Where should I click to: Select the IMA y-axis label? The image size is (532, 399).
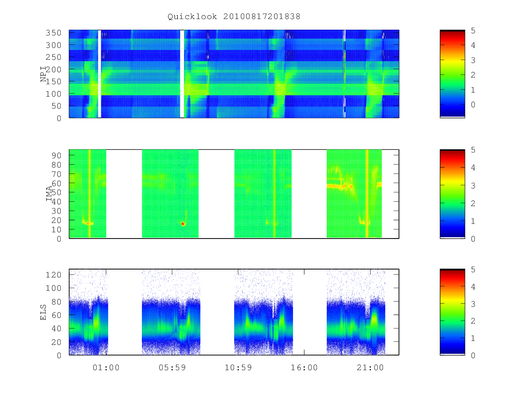pyautogui.click(x=49, y=194)
